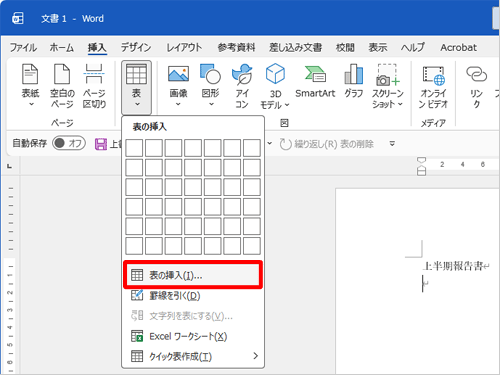Click the スクリーンショット screenshot icon
This screenshot has width=500, height=375.
tap(387, 75)
